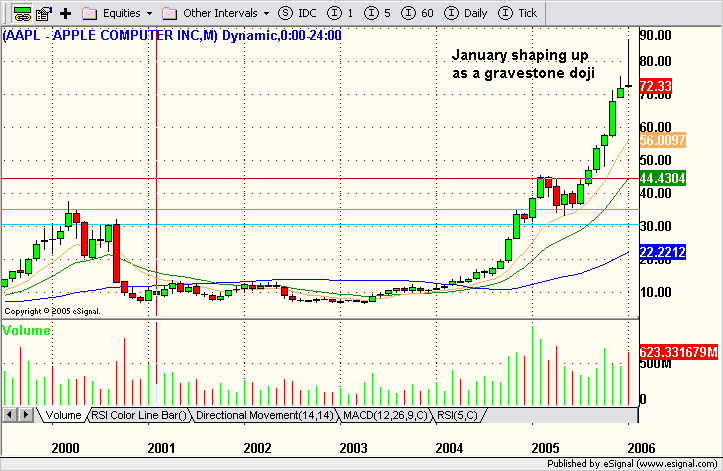
Task: Click the 2006 year axis label
Action: coord(641,448)
